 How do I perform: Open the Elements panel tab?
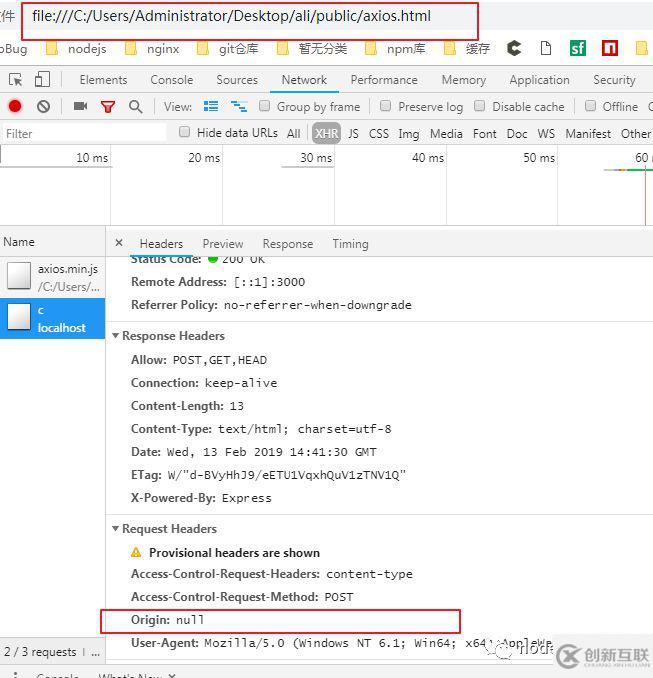pyautogui.click(x=103, y=80)
